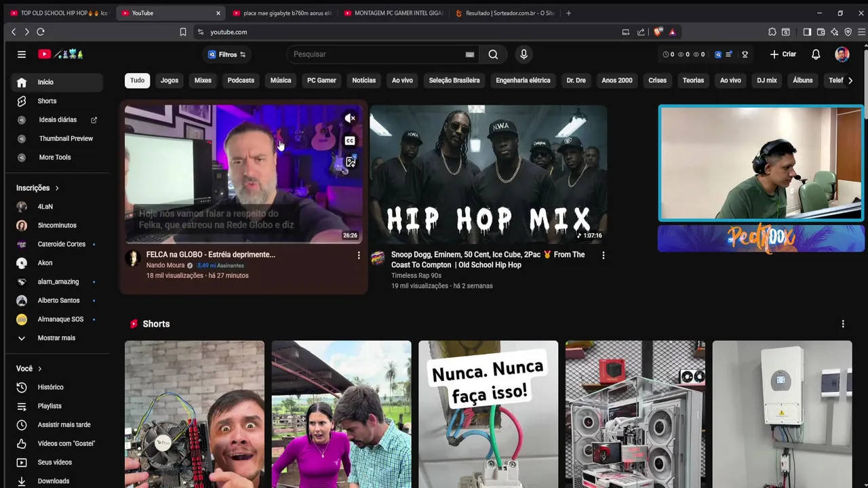Click the trophy icon in the header
Screen dimensions: 868x488
tap(745, 54)
